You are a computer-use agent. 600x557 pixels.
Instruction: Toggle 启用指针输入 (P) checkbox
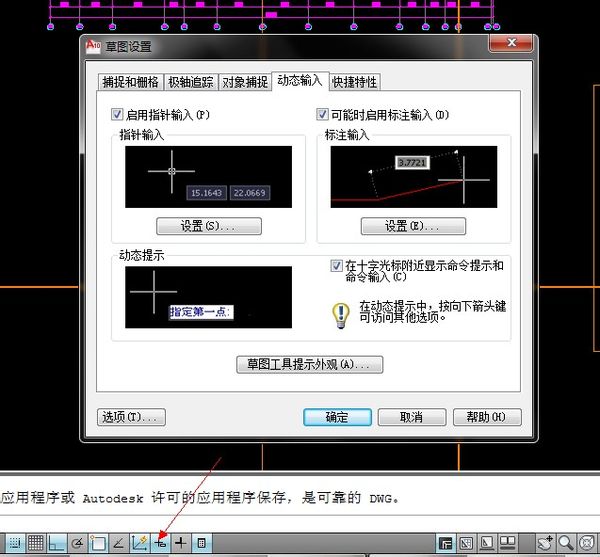pyautogui.click(x=117, y=114)
